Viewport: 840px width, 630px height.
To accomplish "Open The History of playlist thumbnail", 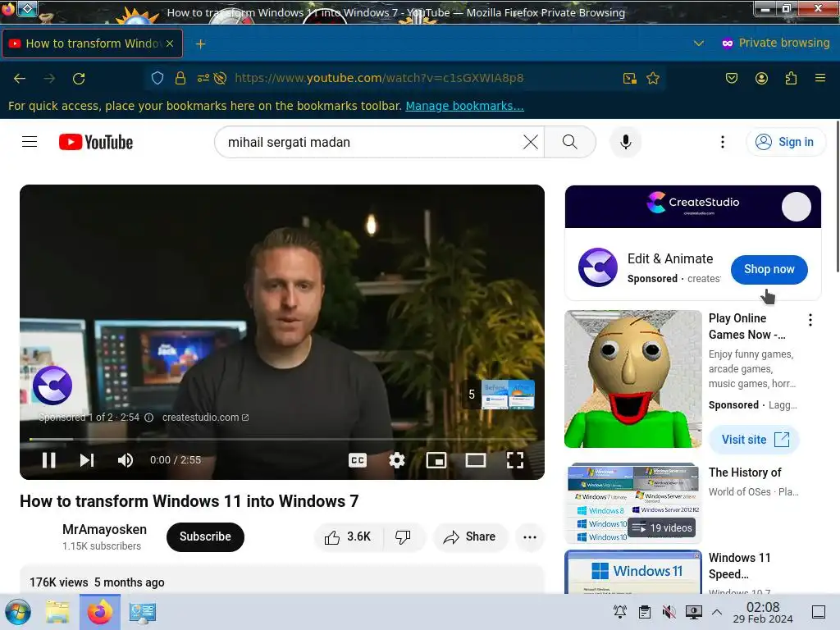I will [x=633, y=504].
